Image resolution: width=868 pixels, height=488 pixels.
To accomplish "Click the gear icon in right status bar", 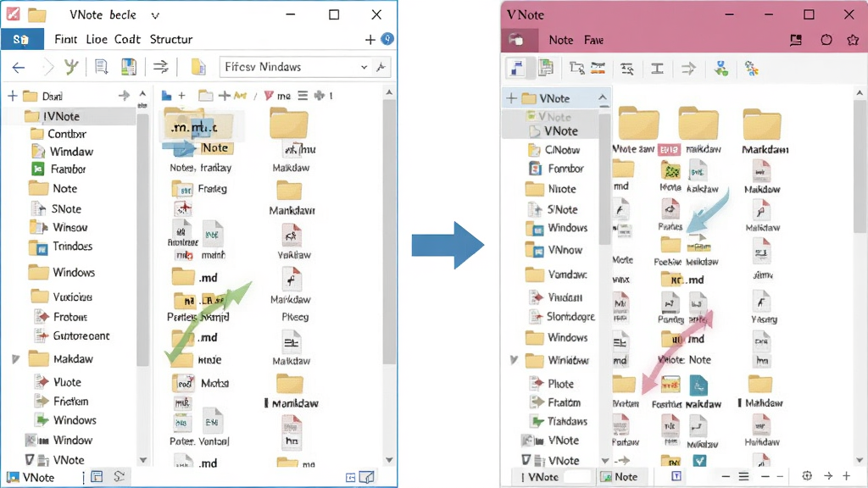I will [807, 476].
